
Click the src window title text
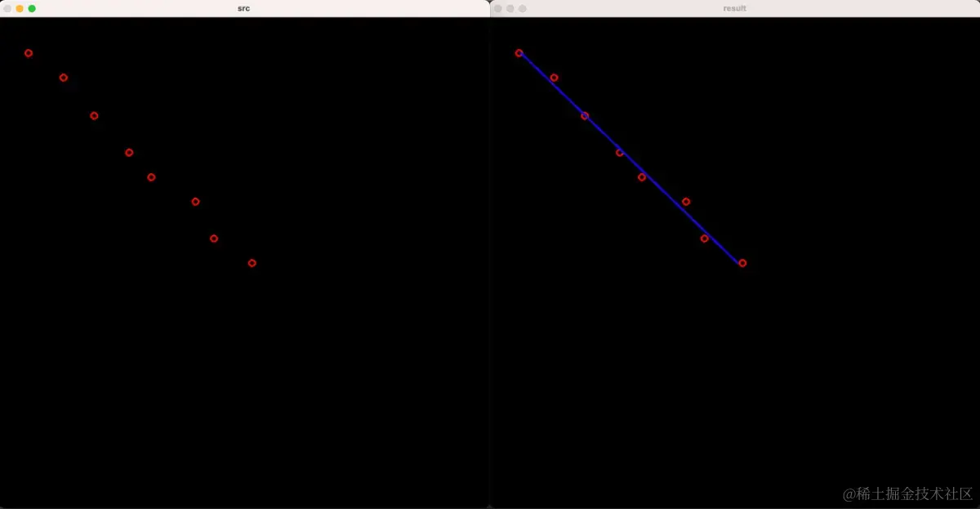click(x=243, y=8)
